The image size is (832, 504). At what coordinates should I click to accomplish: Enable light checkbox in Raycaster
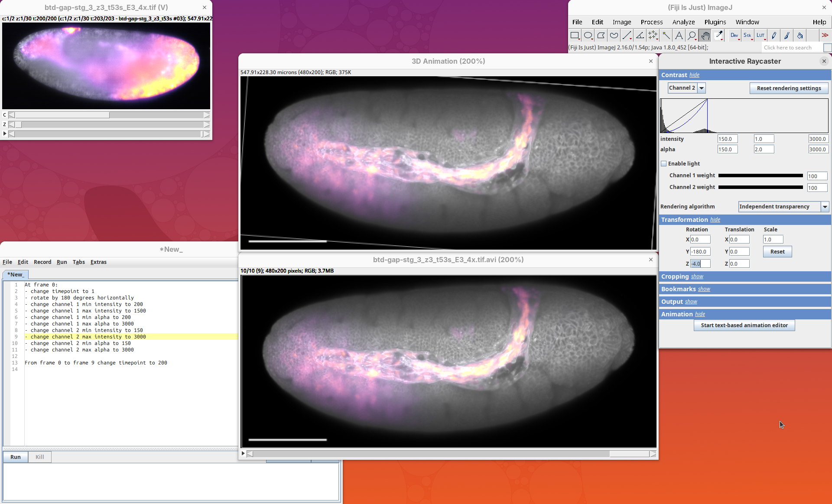pyautogui.click(x=663, y=164)
